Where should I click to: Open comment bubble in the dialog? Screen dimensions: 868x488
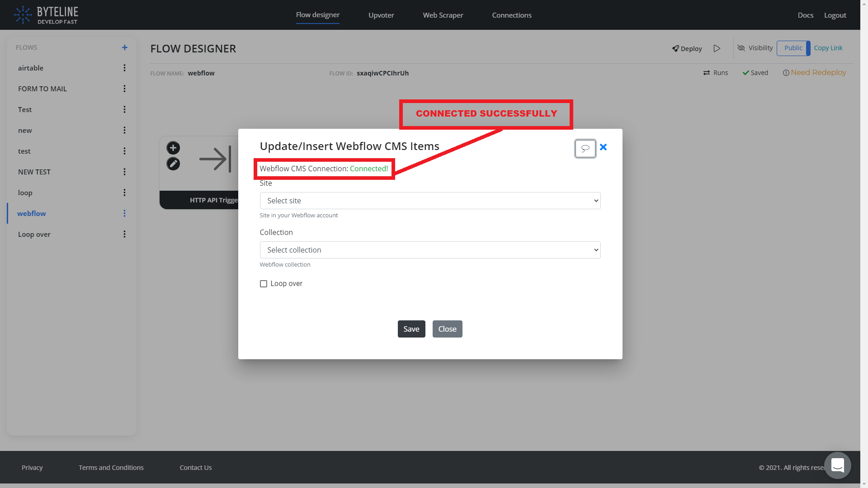(x=585, y=148)
